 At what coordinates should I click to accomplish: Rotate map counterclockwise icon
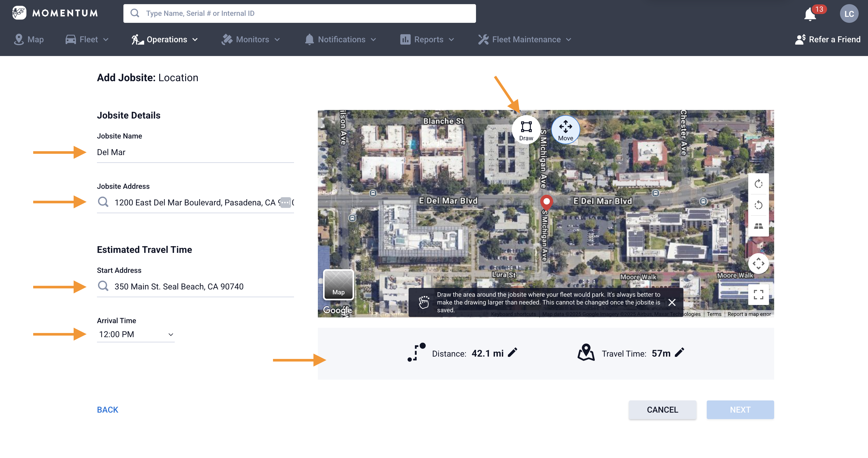[x=758, y=205]
